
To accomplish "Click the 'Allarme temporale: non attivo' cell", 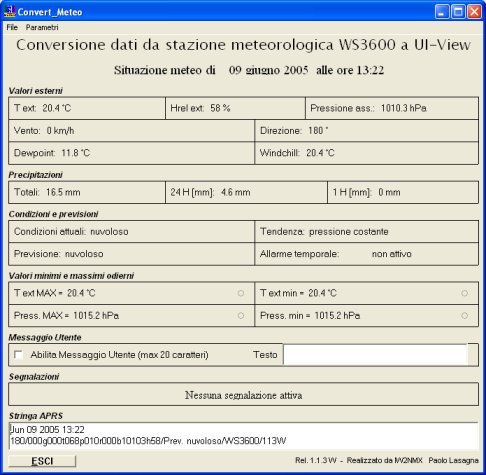I will point(366,254).
